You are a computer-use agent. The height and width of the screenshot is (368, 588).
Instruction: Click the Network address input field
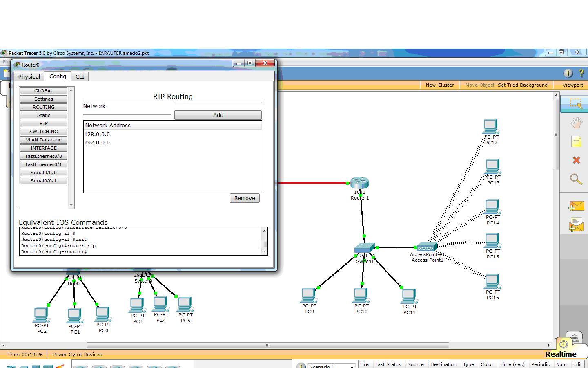coord(218,106)
